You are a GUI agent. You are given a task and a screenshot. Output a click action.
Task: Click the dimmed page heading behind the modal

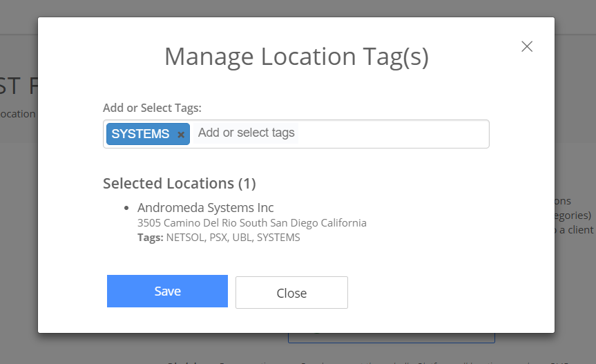pyautogui.click(x=19, y=86)
